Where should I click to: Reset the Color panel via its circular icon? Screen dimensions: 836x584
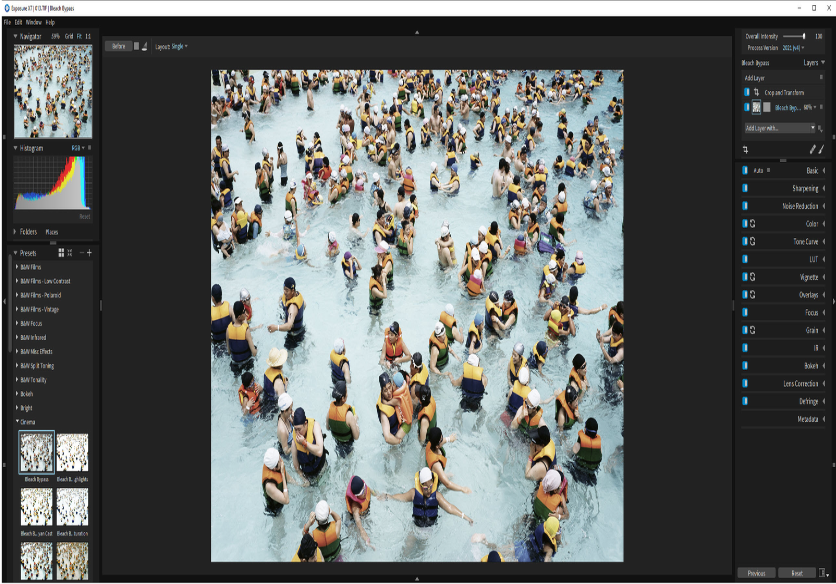(753, 224)
